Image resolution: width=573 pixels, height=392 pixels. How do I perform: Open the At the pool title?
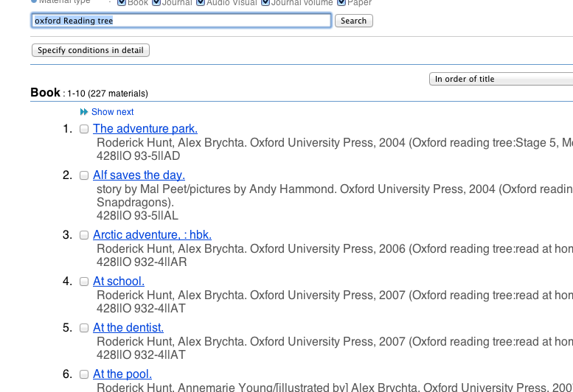[122, 374]
